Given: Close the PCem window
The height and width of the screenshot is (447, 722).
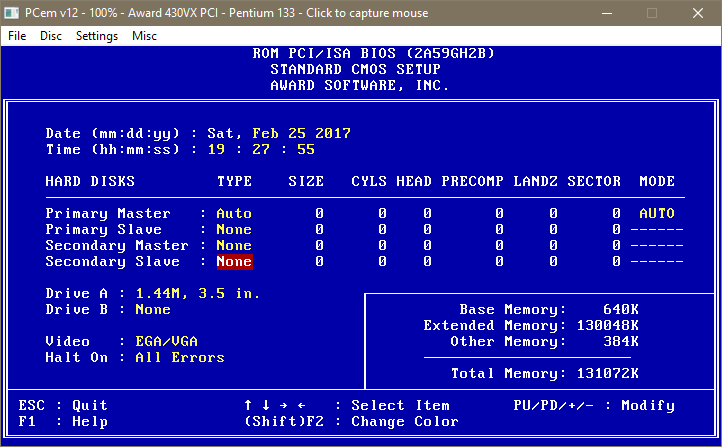Looking at the screenshot, I should tap(698, 13).
